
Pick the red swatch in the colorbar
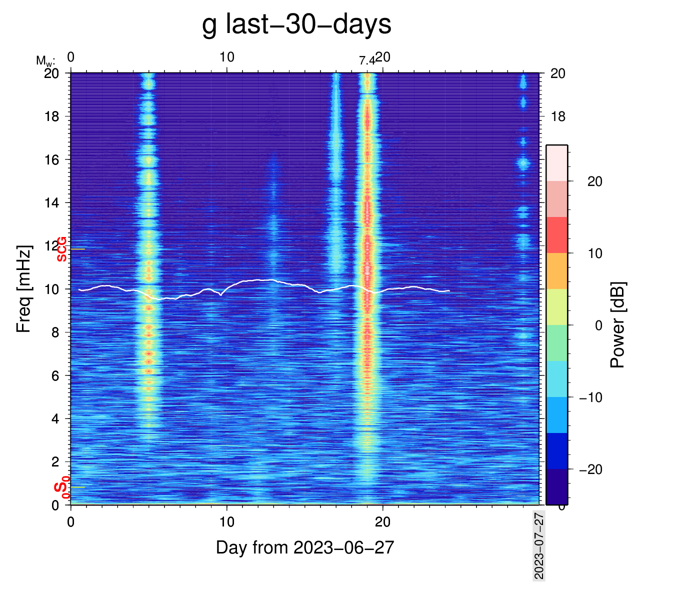[556, 235]
